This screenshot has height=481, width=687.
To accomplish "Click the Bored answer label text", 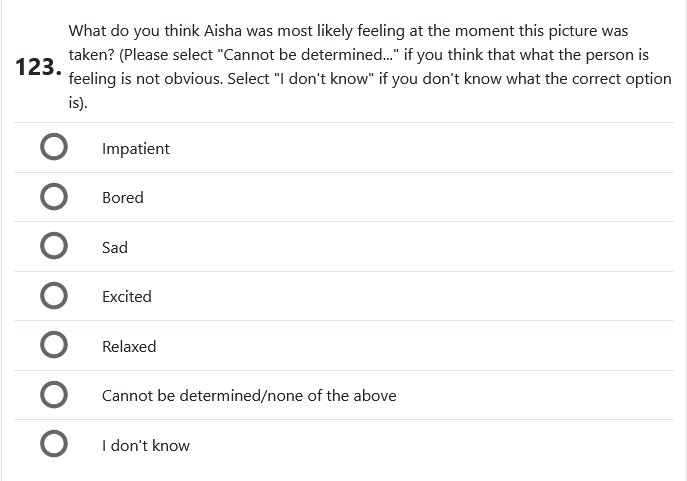I will click(123, 197).
